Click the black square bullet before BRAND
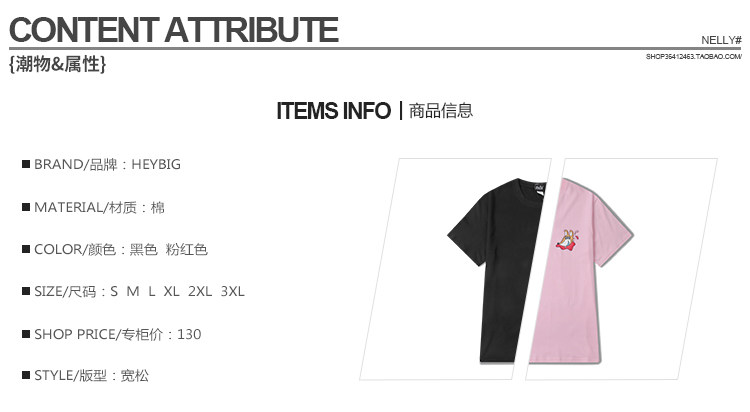 pyautogui.click(x=26, y=164)
